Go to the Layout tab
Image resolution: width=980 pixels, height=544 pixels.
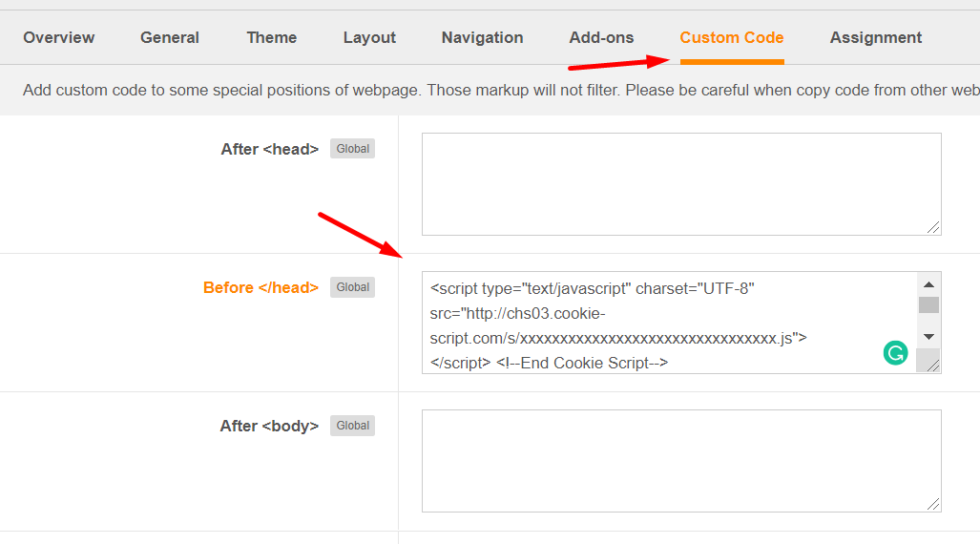click(x=369, y=37)
